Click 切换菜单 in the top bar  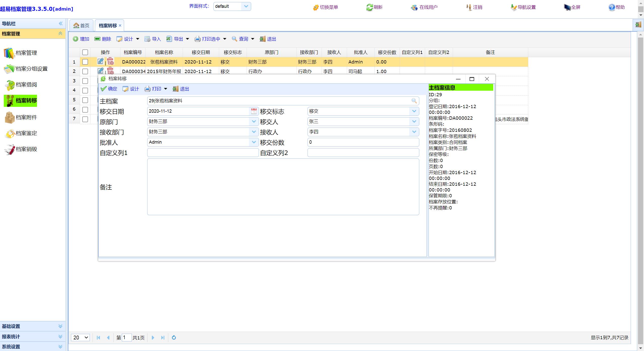click(x=325, y=7)
